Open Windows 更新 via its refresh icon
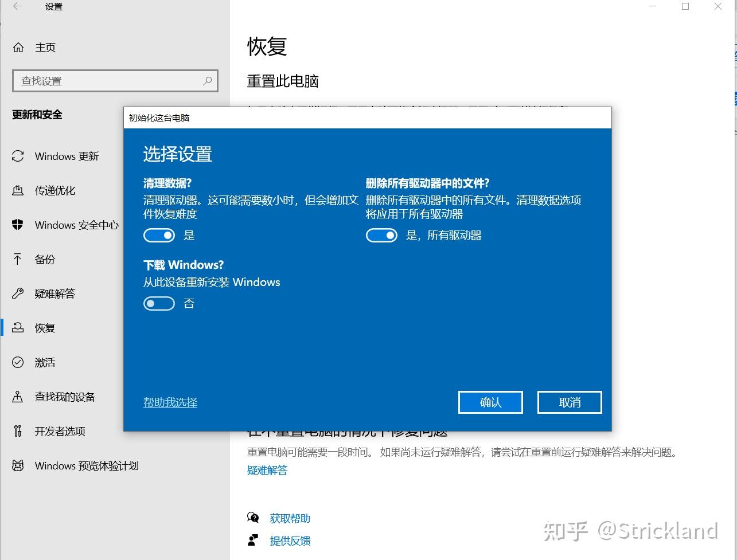This screenshot has width=737, height=560. [18, 156]
